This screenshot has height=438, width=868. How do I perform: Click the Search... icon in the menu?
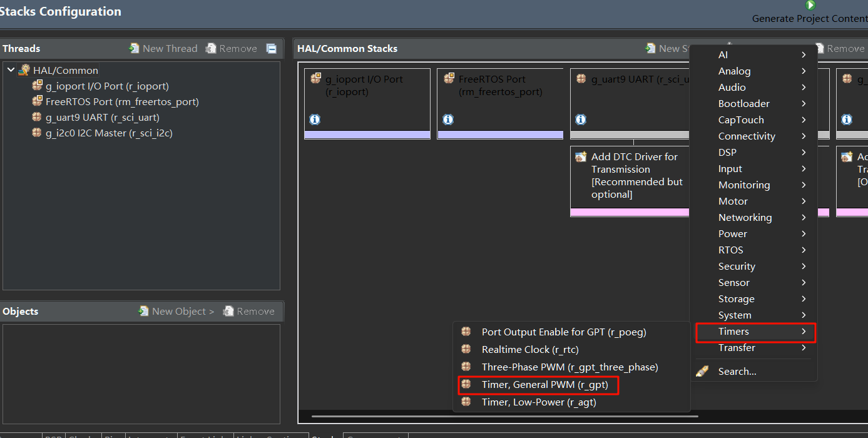tap(702, 372)
